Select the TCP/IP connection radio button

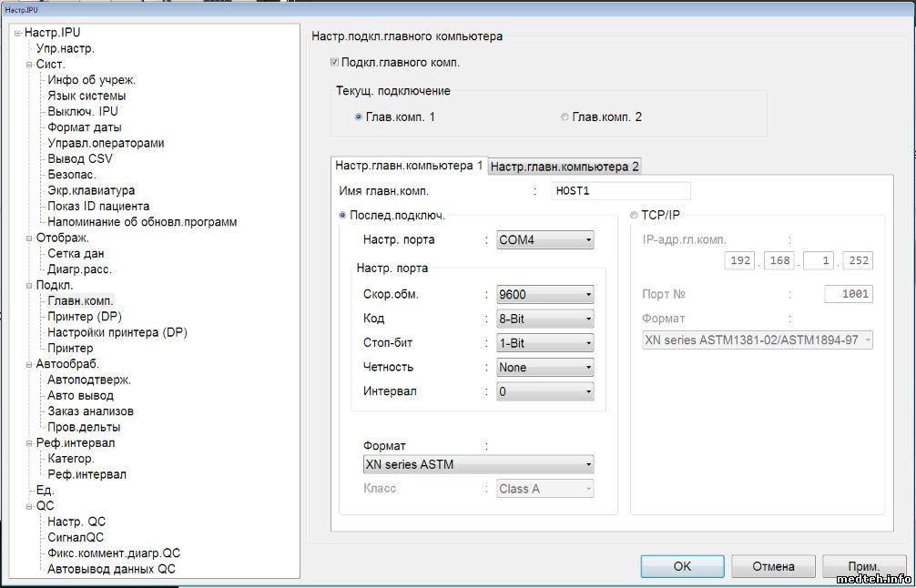635,215
